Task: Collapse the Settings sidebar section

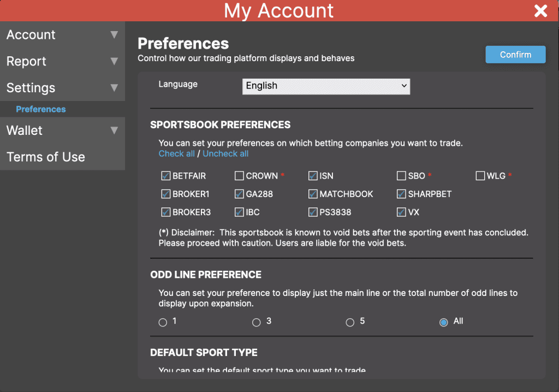Action: point(62,87)
